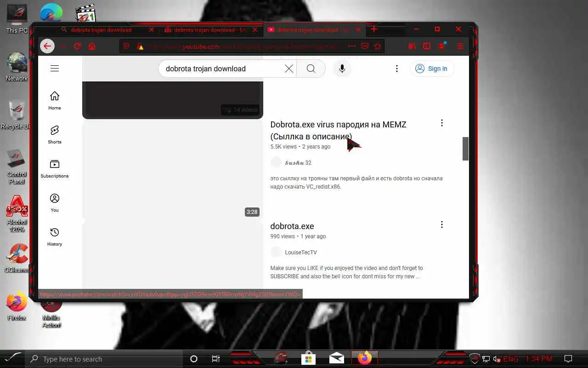The image size is (588, 368).
Task: Switch to the second dobrota trojan download tab
Action: tap(211, 30)
